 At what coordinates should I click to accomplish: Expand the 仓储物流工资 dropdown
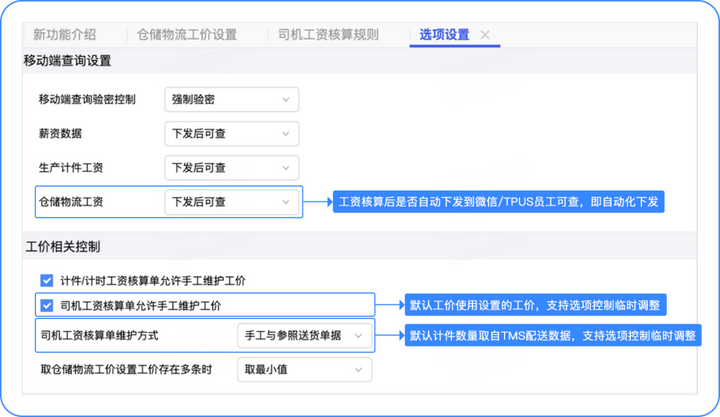pos(232,202)
